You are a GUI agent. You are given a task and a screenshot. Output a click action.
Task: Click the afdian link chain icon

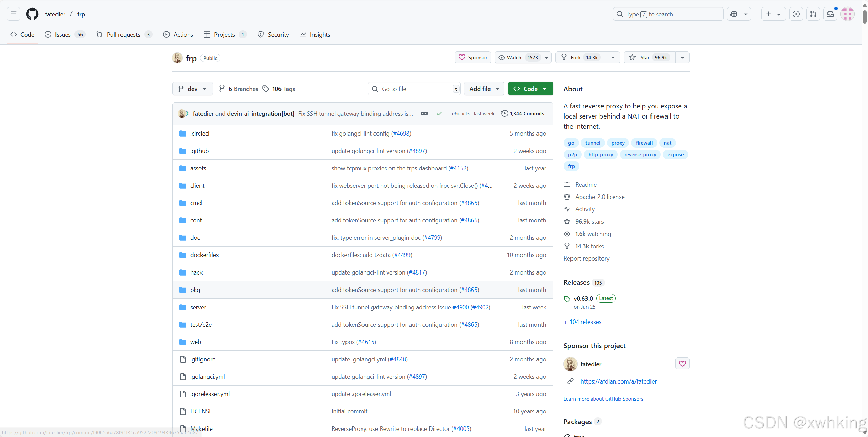tap(570, 381)
